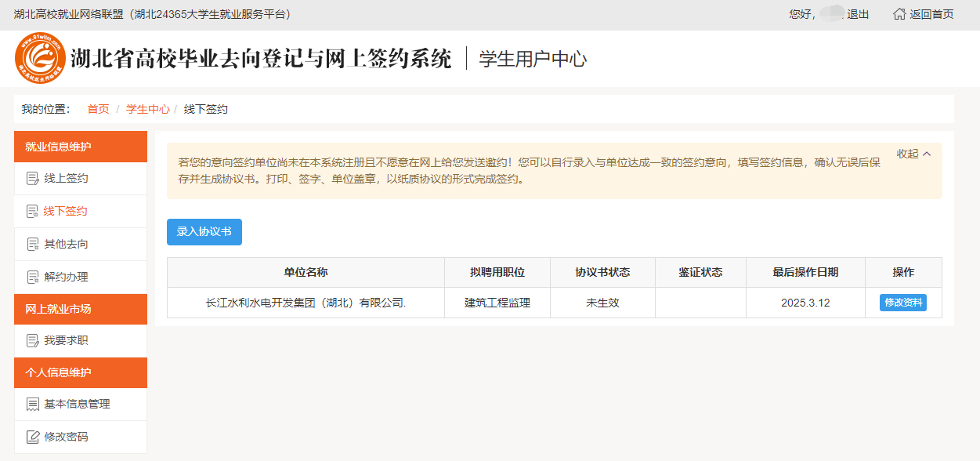Viewport: 980px width, 461px height.
Task: Click the home icon beside 返回首页
Action: (899, 14)
